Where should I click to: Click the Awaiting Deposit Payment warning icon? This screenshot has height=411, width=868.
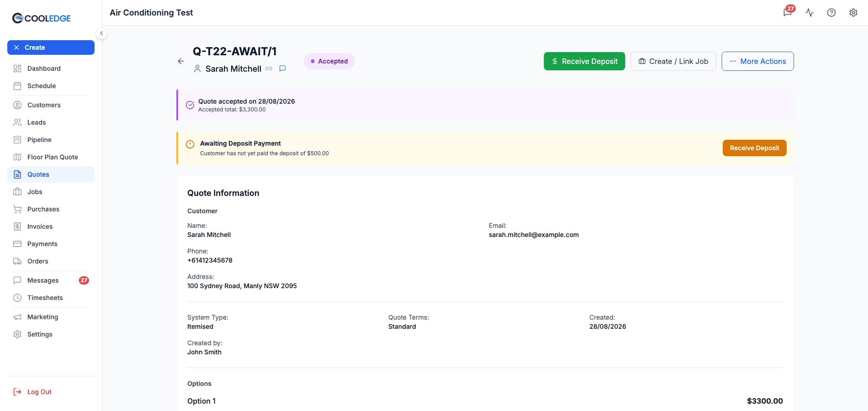(190, 144)
